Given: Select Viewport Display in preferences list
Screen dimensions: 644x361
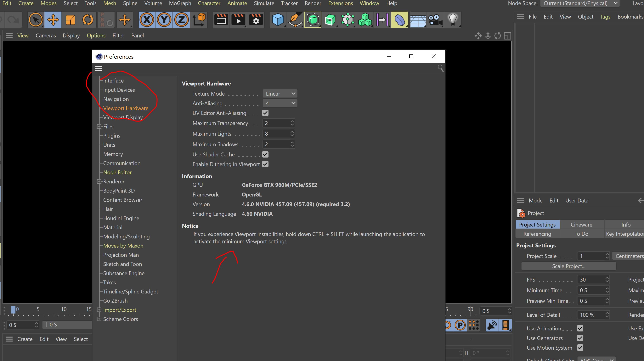Looking at the screenshot, I should tap(123, 117).
